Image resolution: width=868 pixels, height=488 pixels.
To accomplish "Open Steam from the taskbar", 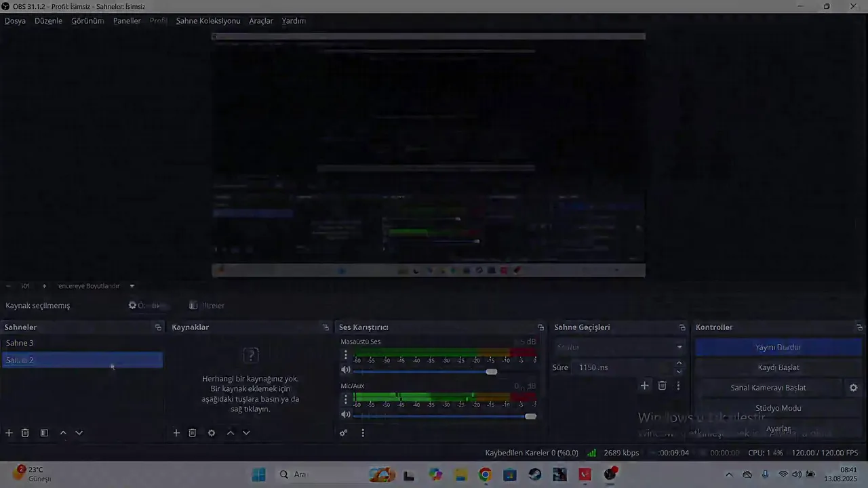I will (535, 474).
